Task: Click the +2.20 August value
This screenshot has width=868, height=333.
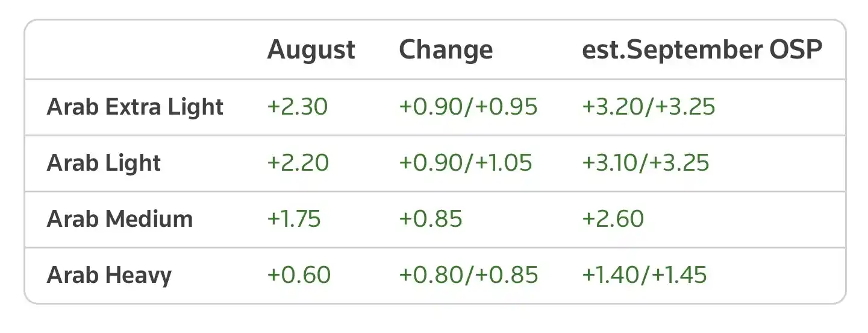Action: 298,163
